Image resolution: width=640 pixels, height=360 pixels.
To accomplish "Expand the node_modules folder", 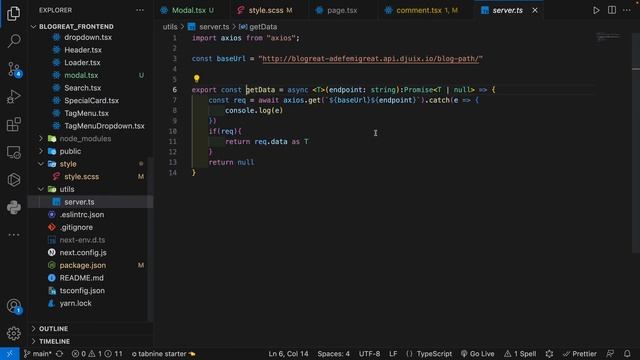I will [x=85, y=139].
